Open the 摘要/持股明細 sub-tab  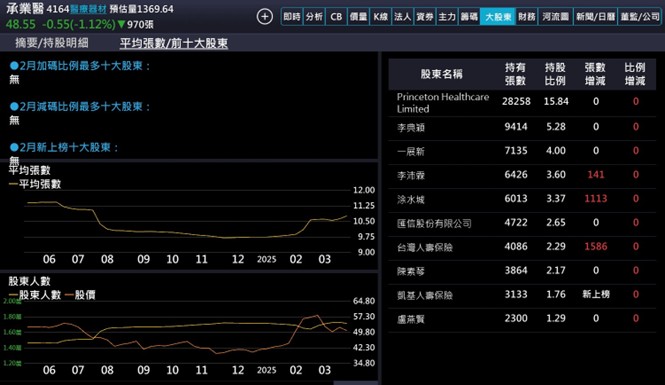click(x=52, y=43)
